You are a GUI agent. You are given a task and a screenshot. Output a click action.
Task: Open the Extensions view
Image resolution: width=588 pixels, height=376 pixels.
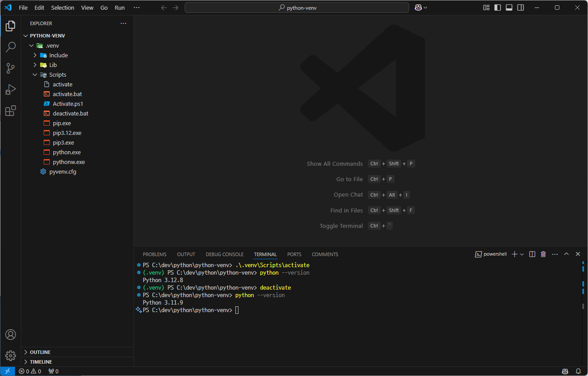[x=11, y=111]
